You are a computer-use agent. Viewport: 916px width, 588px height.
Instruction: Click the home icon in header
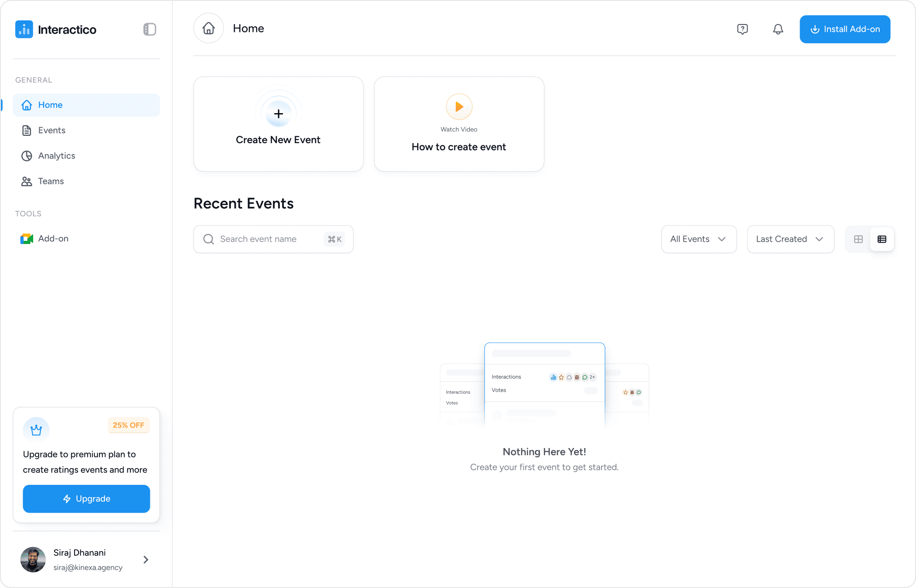point(209,29)
